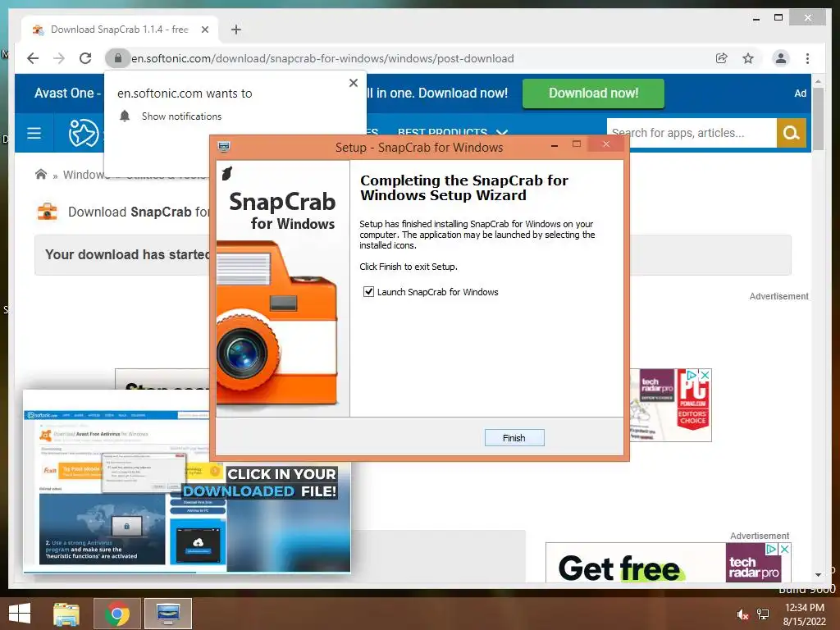Viewport: 840px width, 630px height.
Task: Open Softonic hamburger menu
Action: (x=34, y=133)
